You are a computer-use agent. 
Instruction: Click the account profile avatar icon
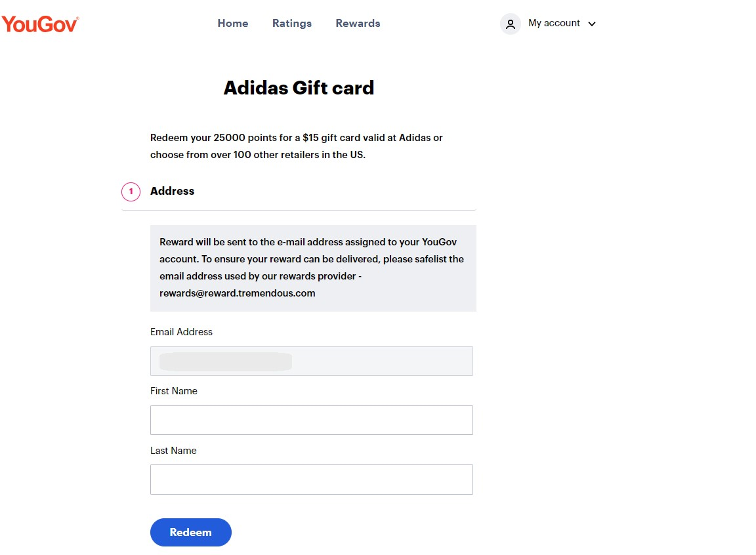click(x=510, y=24)
